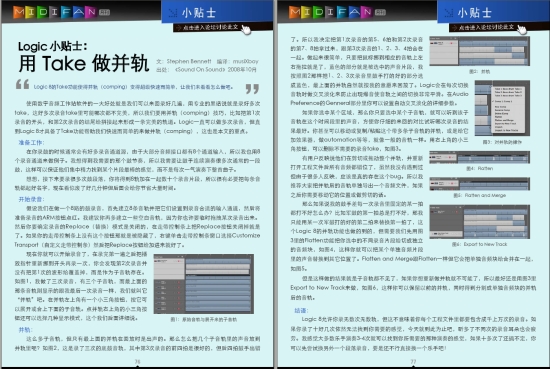This screenshot has width=550, height=369.
Task: Click the 结语 section heading on right page
Action: [301, 310]
